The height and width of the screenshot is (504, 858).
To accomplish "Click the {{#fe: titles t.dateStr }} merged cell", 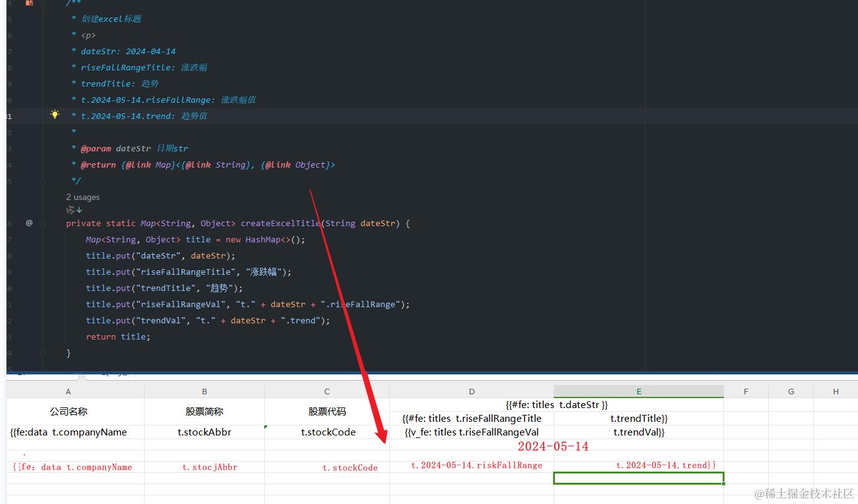I will [x=556, y=404].
